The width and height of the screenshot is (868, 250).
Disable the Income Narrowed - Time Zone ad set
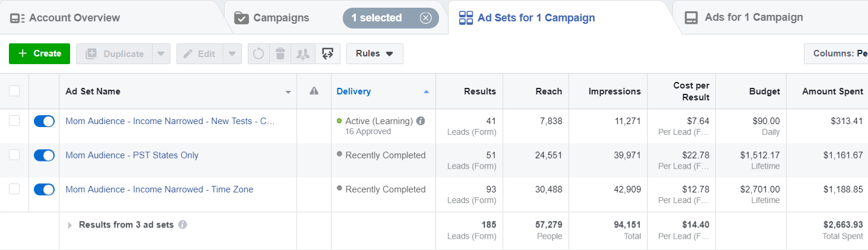44,189
